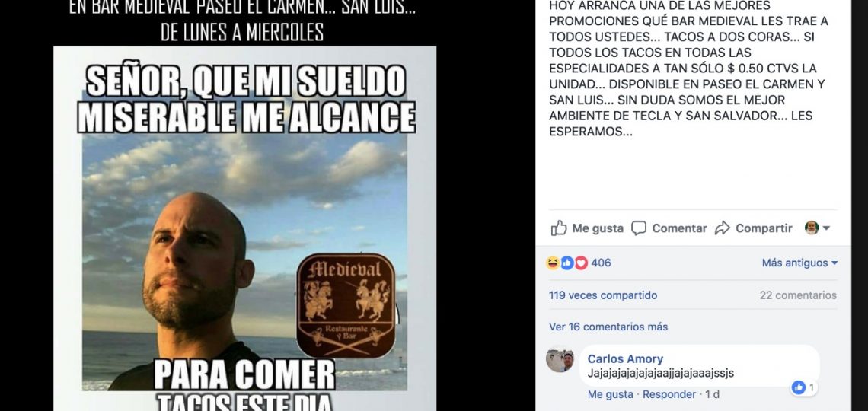
Task: Click the Compartir button
Action: (754, 228)
